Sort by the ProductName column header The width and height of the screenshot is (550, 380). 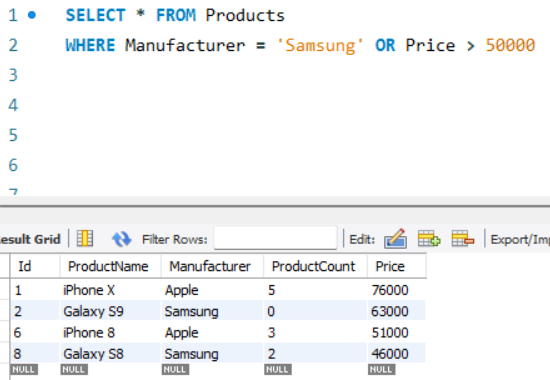coord(110,266)
